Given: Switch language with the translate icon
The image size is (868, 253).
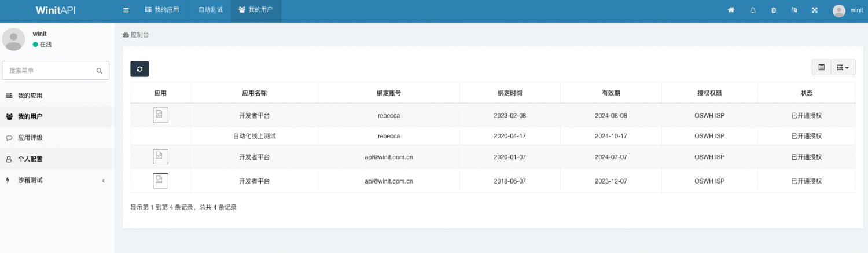Looking at the screenshot, I should 795,10.
